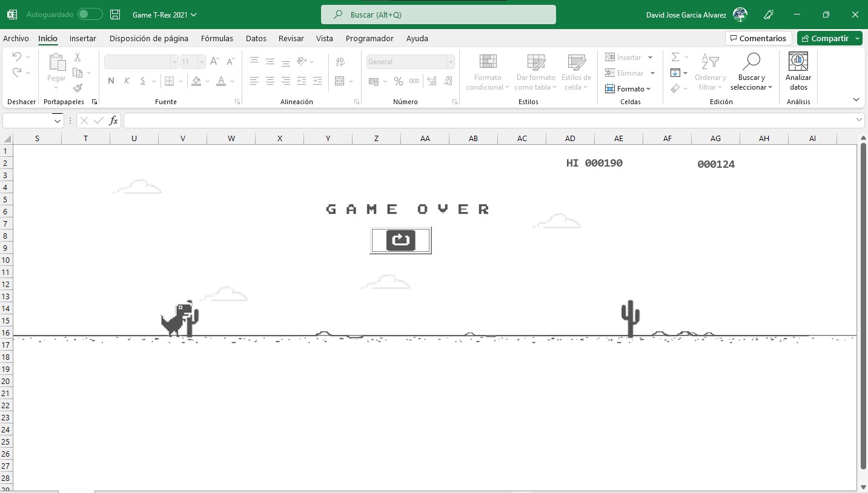Open the Estilos de celda gallery
The image size is (868, 493).
(576, 72)
